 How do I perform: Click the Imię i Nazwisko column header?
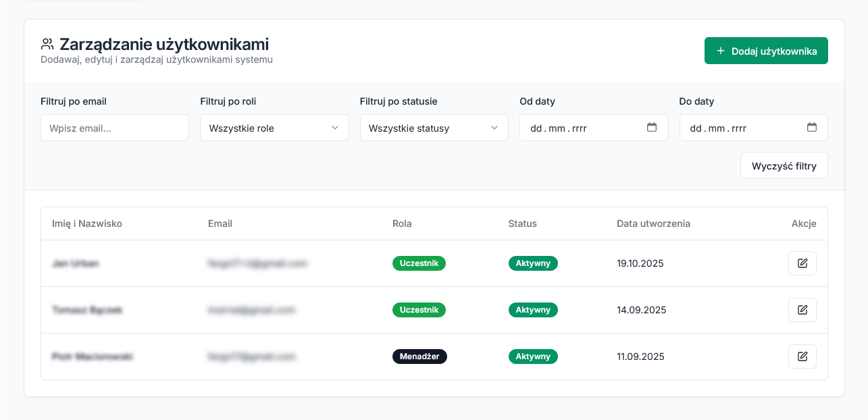[x=87, y=224]
